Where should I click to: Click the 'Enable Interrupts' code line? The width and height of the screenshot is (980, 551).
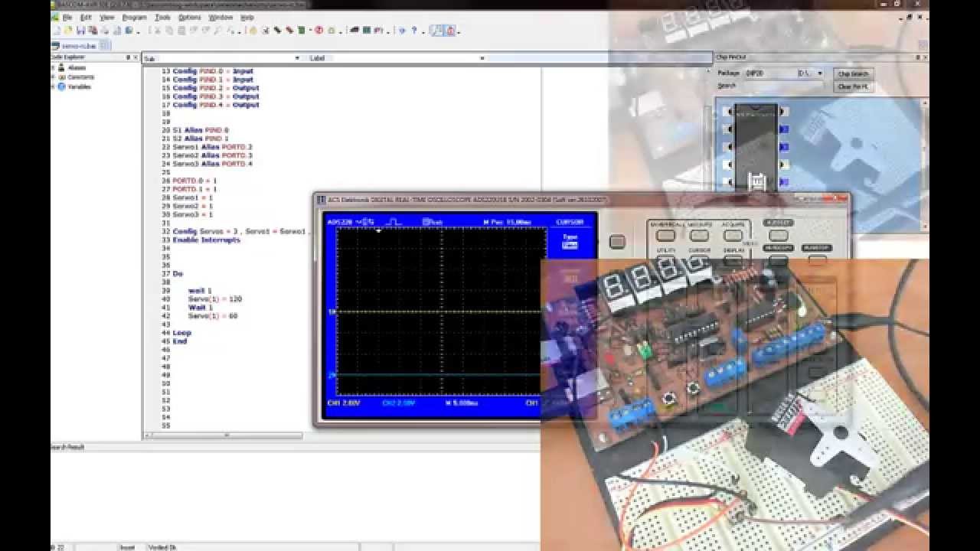tap(207, 240)
